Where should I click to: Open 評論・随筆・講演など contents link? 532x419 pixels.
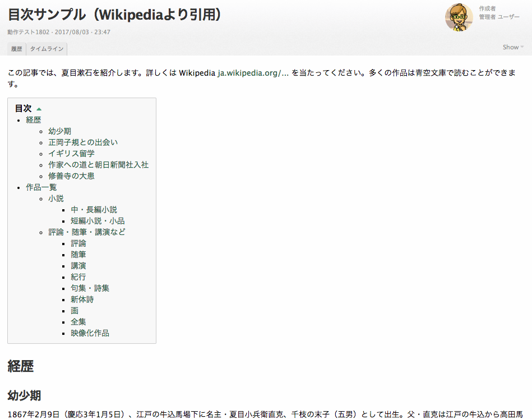[x=87, y=232]
